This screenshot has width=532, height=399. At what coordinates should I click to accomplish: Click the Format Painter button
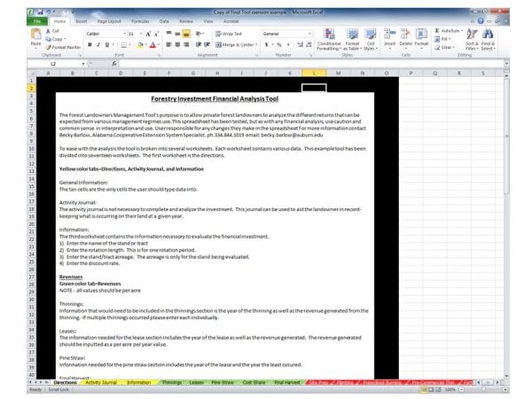tap(62, 46)
